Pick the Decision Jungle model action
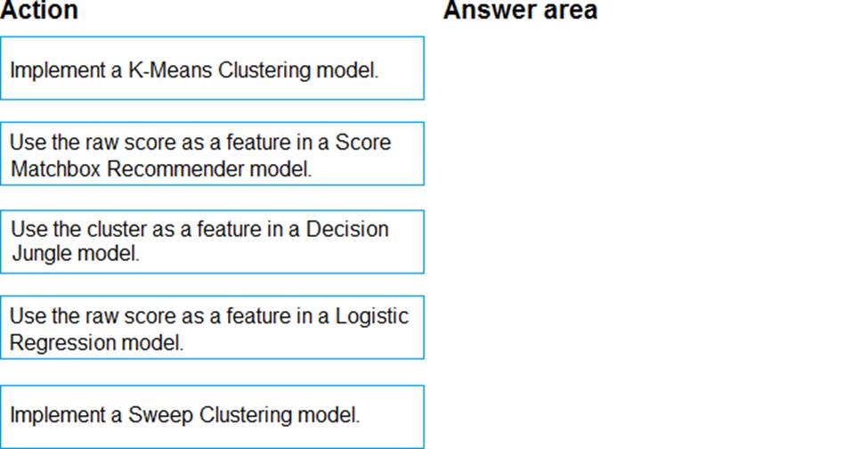 pyautogui.click(x=212, y=241)
